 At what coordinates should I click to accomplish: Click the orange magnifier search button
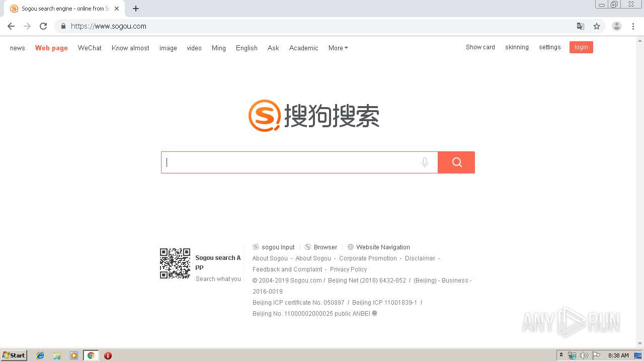point(456,162)
